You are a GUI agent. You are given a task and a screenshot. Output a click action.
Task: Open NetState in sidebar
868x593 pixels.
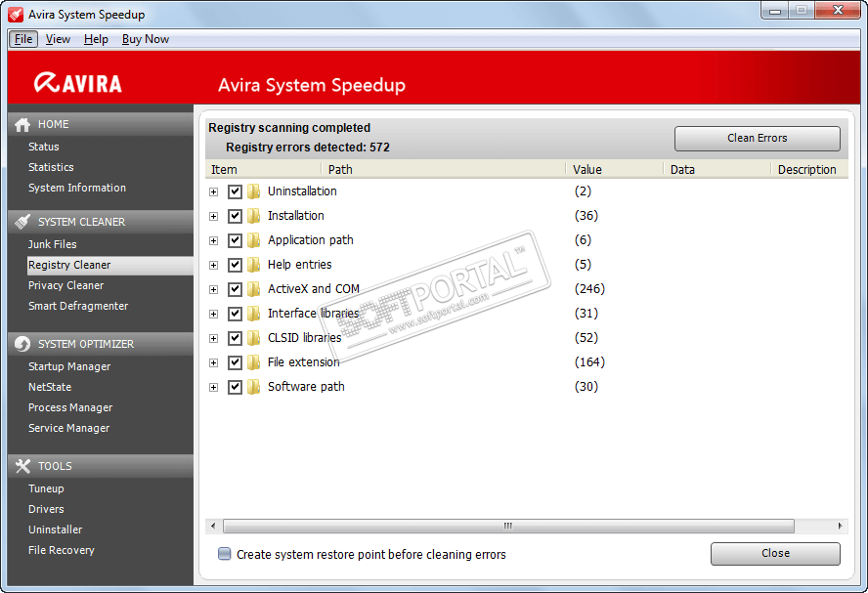tap(50, 387)
